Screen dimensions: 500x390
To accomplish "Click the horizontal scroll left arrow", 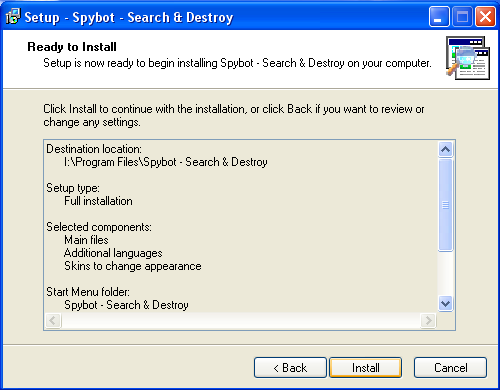I will click(x=53, y=321).
